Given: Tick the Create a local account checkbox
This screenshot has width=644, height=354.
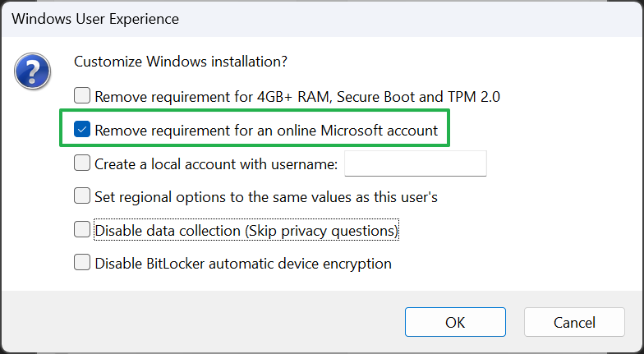Looking at the screenshot, I should coord(82,163).
